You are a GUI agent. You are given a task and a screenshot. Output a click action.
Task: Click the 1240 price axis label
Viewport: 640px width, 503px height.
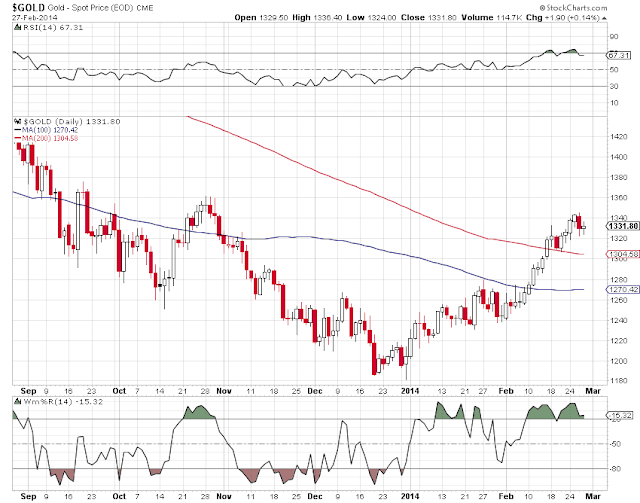click(618, 320)
